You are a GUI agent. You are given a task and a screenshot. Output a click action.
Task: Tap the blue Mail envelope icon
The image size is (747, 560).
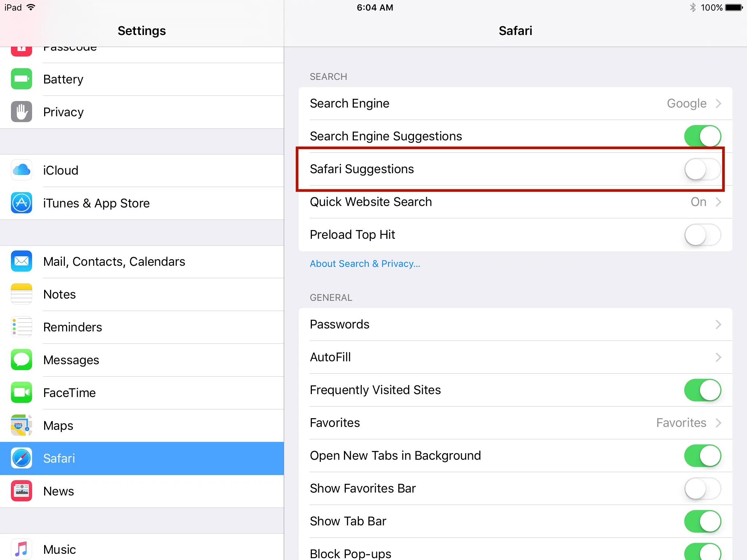(x=22, y=261)
